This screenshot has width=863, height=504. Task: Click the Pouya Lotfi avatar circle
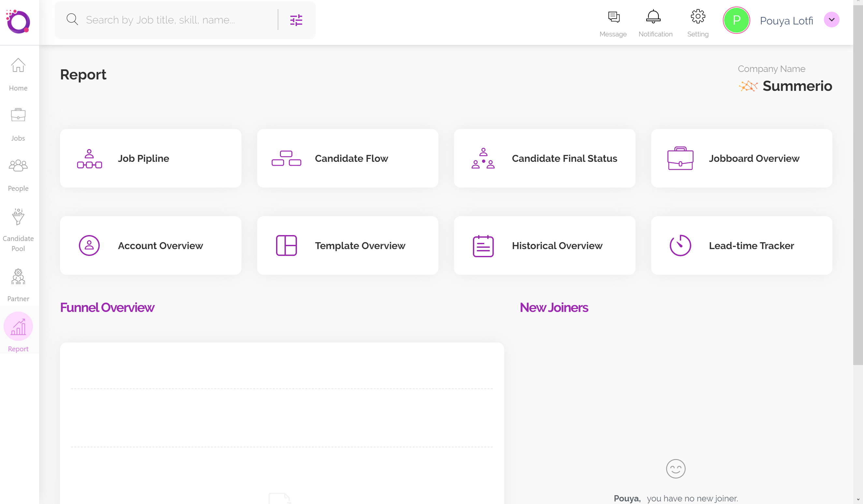coord(736,20)
